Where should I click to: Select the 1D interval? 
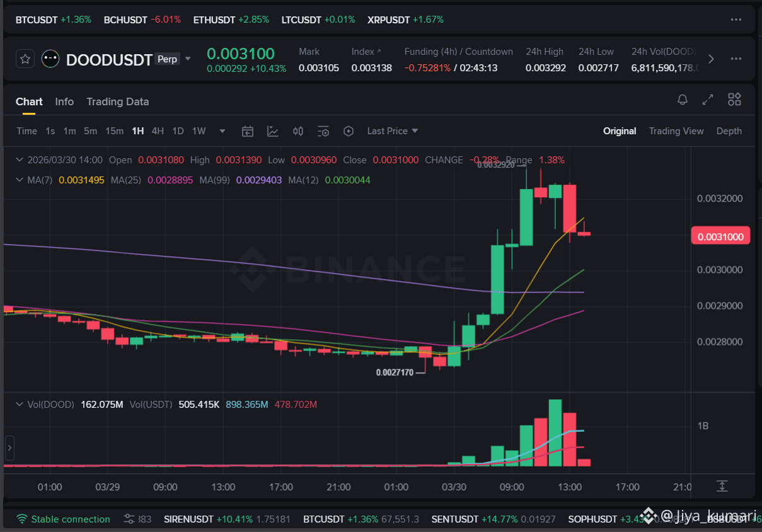tap(178, 131)
